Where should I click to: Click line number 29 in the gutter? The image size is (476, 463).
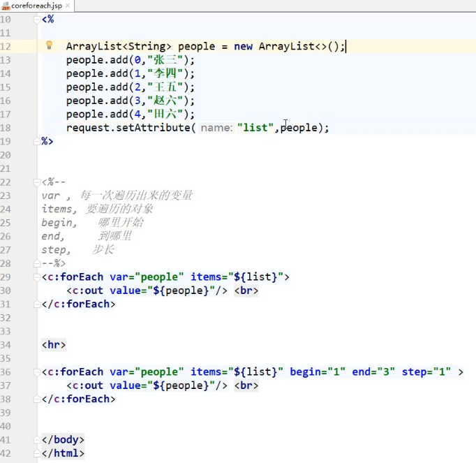[6, 277]
